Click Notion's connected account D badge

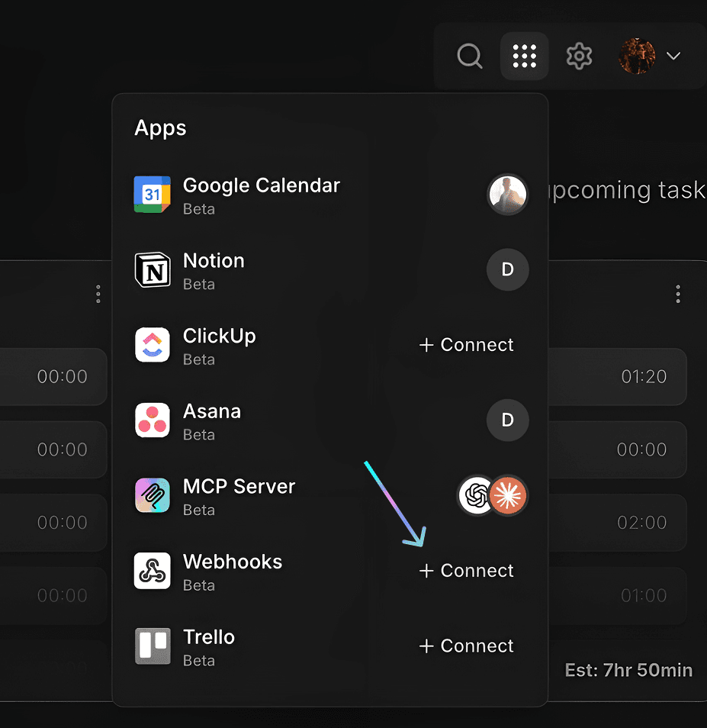click(x=507, y=269)
